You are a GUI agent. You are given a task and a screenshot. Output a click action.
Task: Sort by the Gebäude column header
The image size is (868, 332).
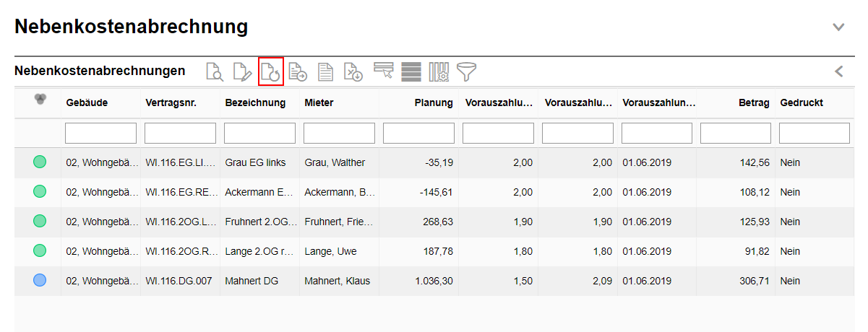click(x=87, y=103)
